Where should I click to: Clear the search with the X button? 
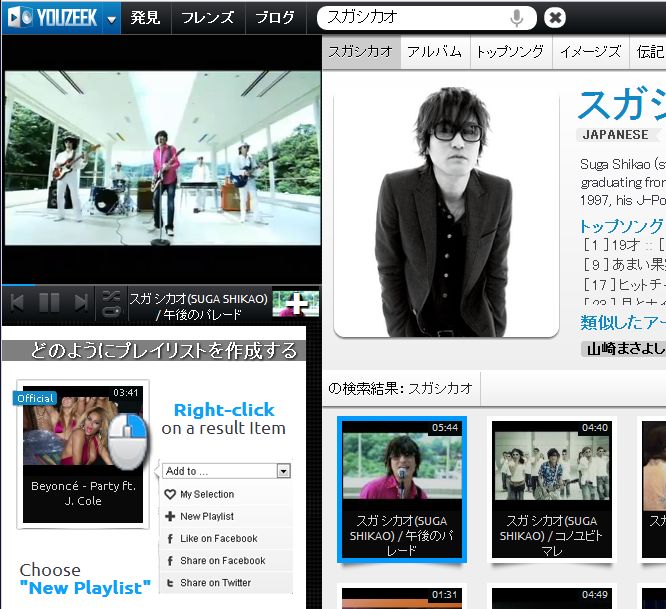point(555,18)
